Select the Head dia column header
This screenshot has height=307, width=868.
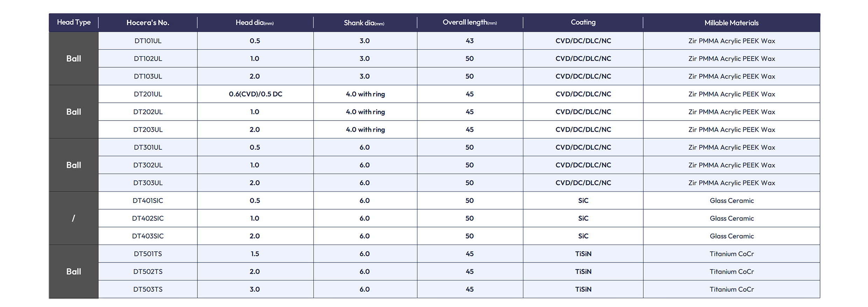[254, 23]
